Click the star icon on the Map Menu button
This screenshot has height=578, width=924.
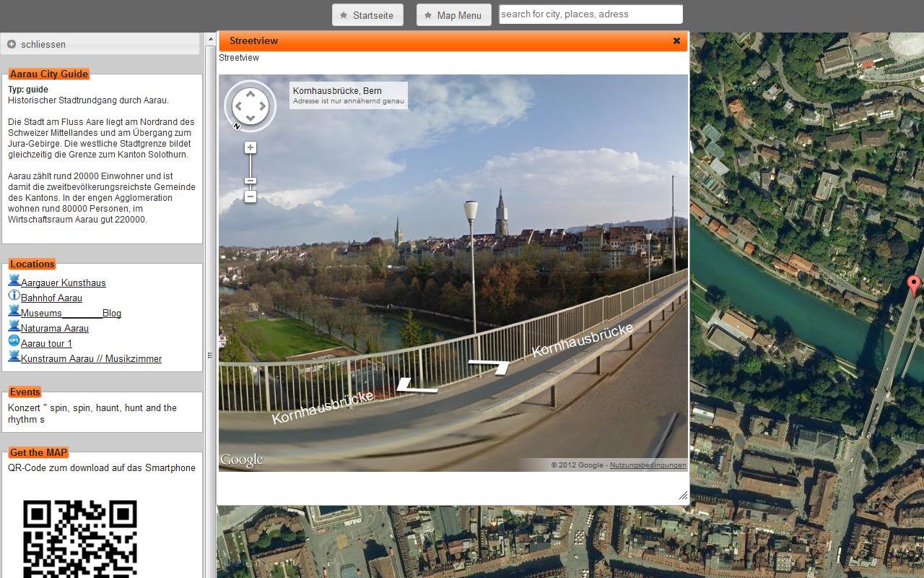point(428,15)
